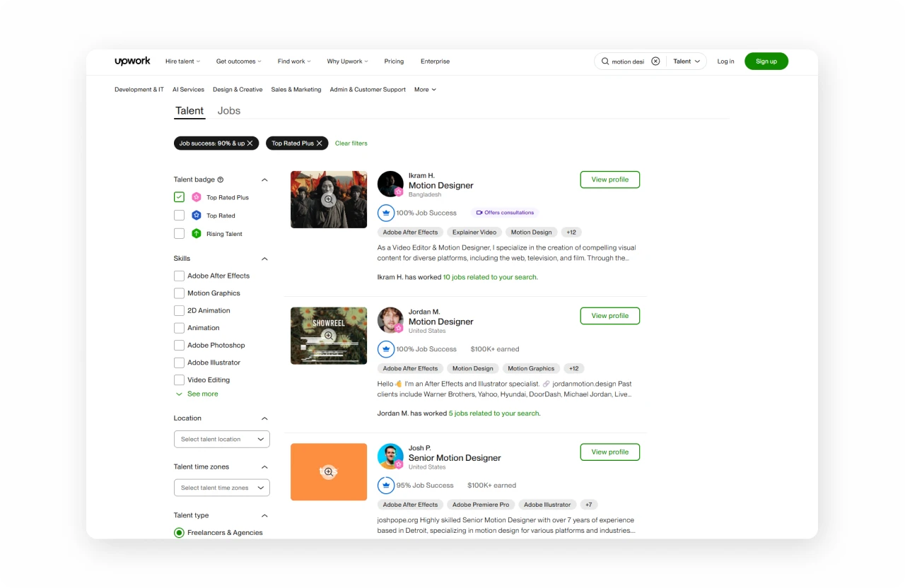This screenshot has height=588, width=905.
Task: Click the Sign up button
Action: click(x=766, y=61)
